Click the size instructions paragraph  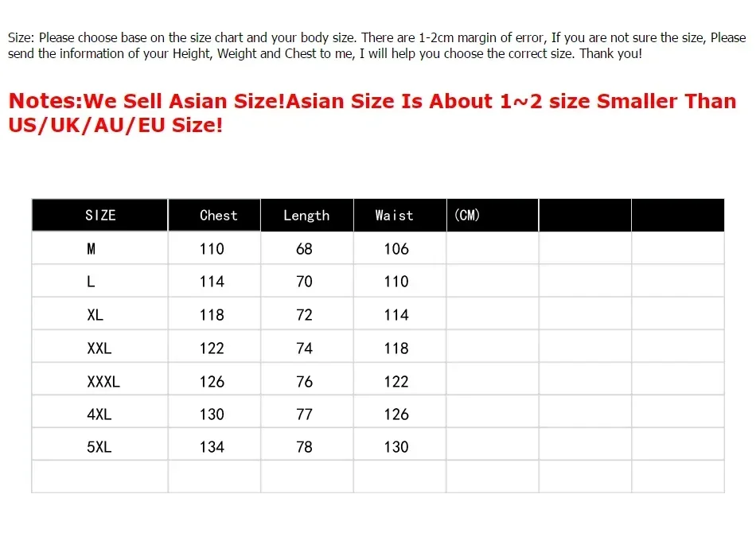click(377, 45)
